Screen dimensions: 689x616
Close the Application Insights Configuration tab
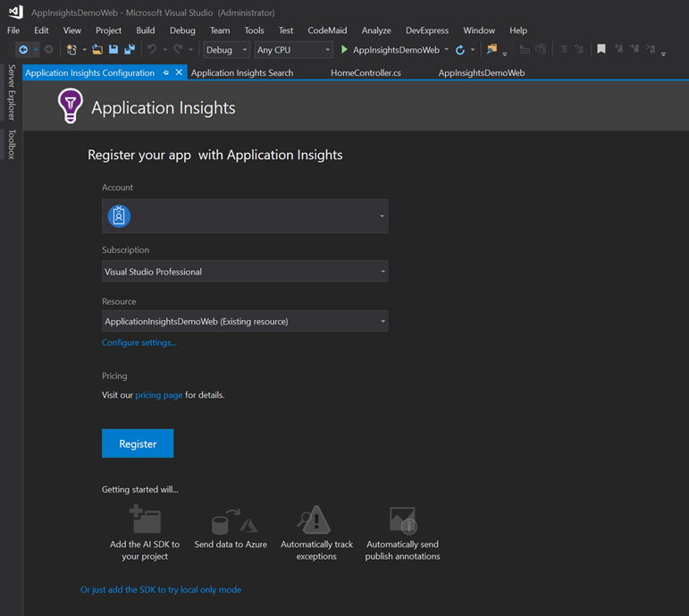point(179,72)
